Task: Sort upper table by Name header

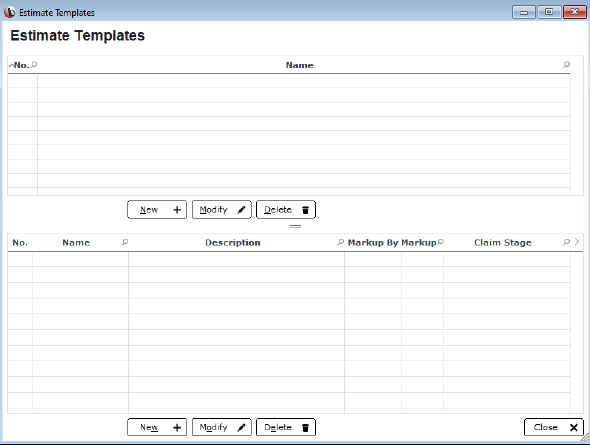Action: pos(300,65)
